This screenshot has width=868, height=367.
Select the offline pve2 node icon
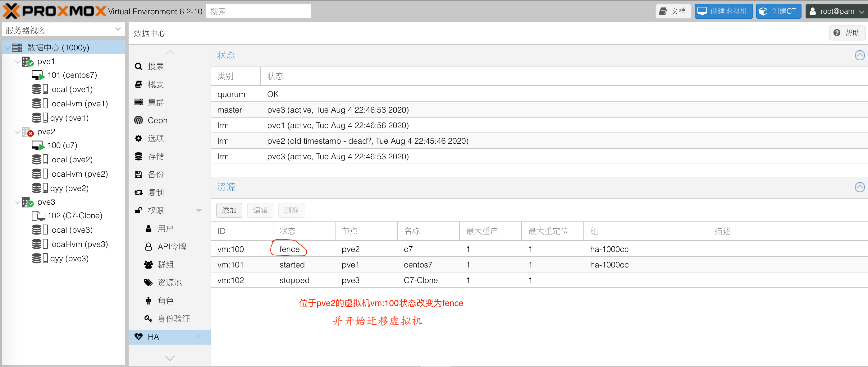click(28, 132)
